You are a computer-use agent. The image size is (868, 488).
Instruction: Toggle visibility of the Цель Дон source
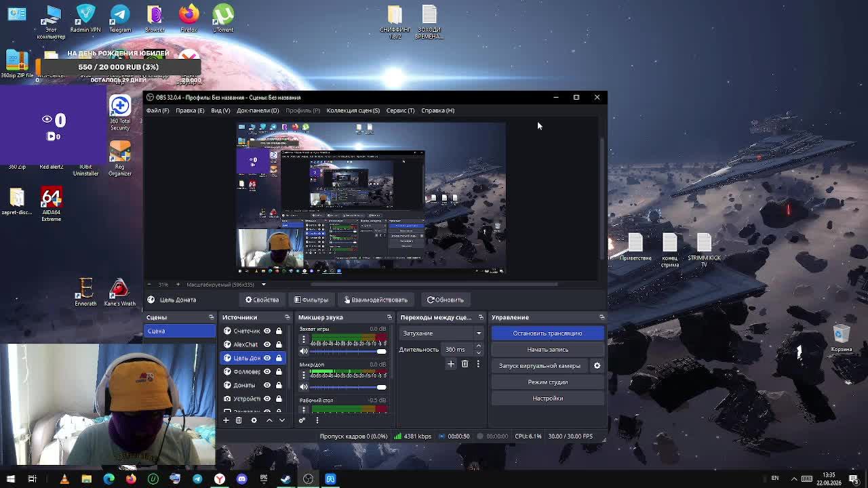pos(267,358)
